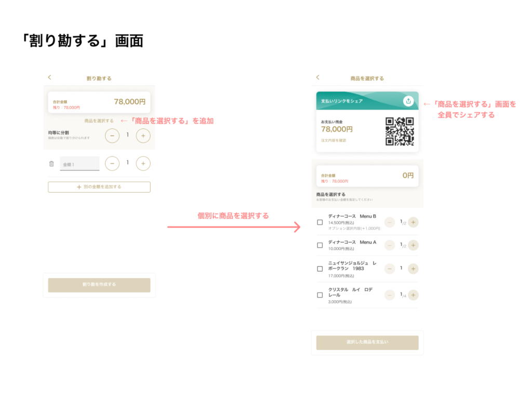Decrease quantity of ディナーコース Menu B

(x=390, y=222)
